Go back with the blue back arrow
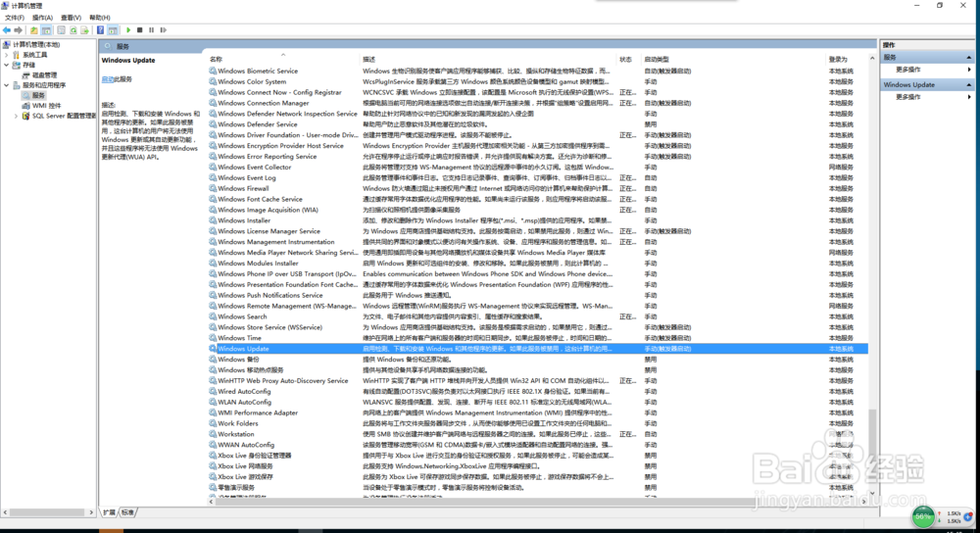Image resolution: width=980 pixels, height=533 pixels. click(6, 30)
